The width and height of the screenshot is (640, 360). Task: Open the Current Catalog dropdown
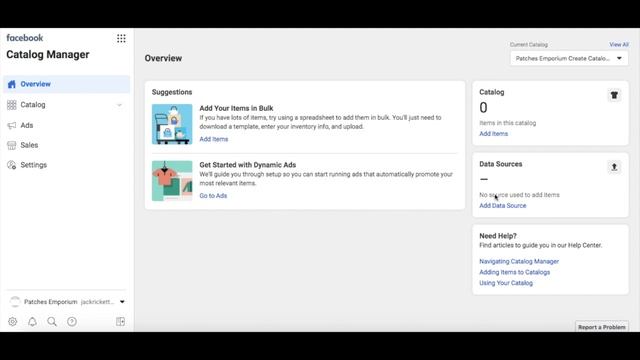point(569,58)
